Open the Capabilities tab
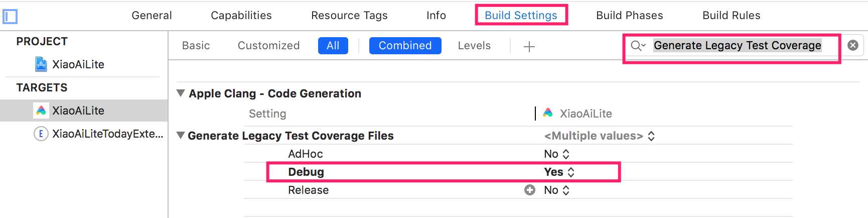This screenshot has width=868, height=218. (x=241, y=16)
